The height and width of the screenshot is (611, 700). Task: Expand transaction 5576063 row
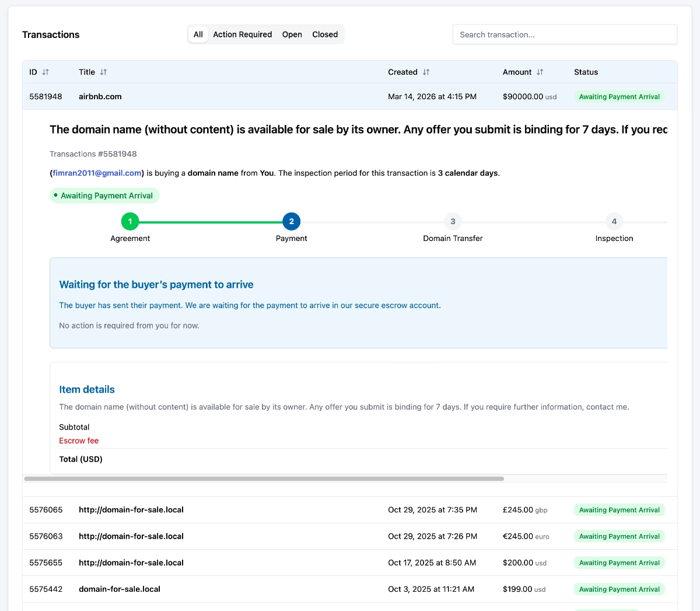click(x=350, y=536)
